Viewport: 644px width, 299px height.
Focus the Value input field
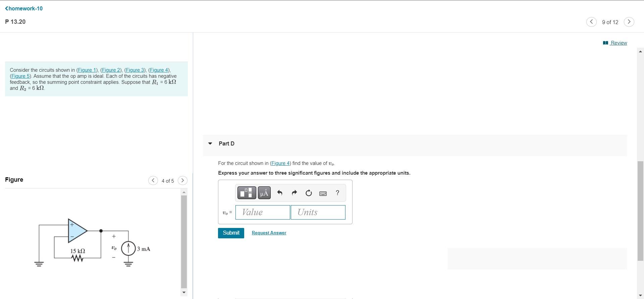click(263, 213)
